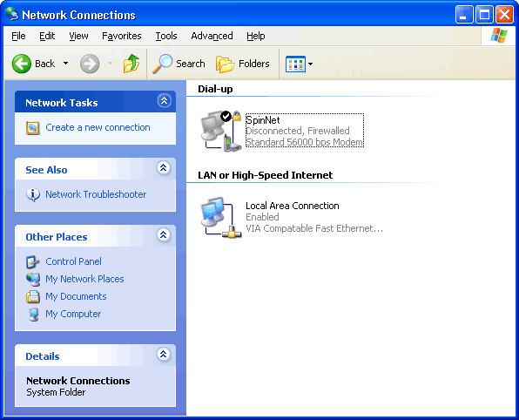The image size is (519, 420).
Task: Select the Local Area Connection icon
Action: coord(221,217)
